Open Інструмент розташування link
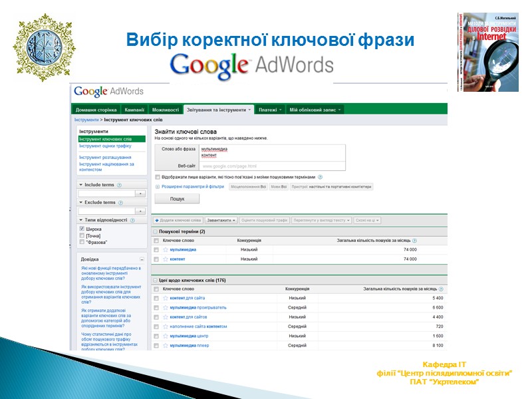Image resolution: width=532 pixels, height=399 pixels. pyautogui.click(x=105, y=158)
